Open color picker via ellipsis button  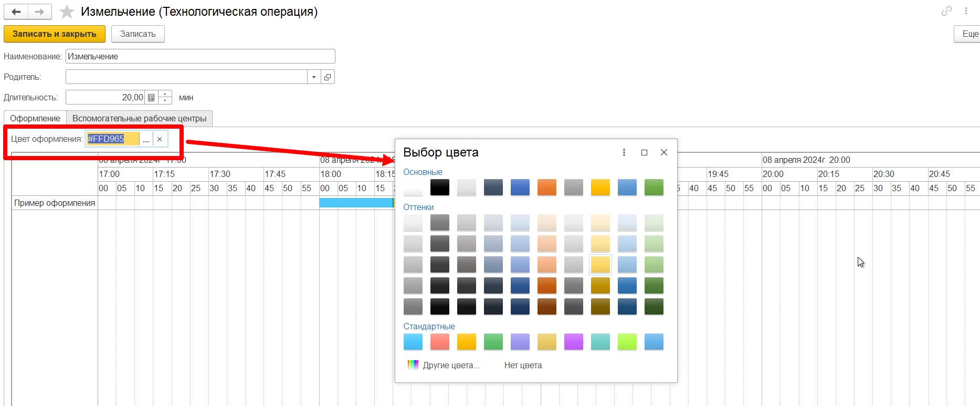146,139
